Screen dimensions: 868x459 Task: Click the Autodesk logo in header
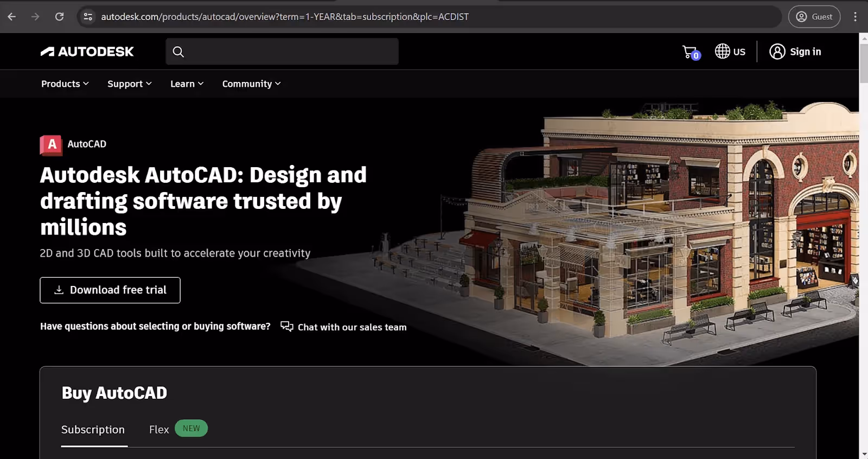coord(87,52)
